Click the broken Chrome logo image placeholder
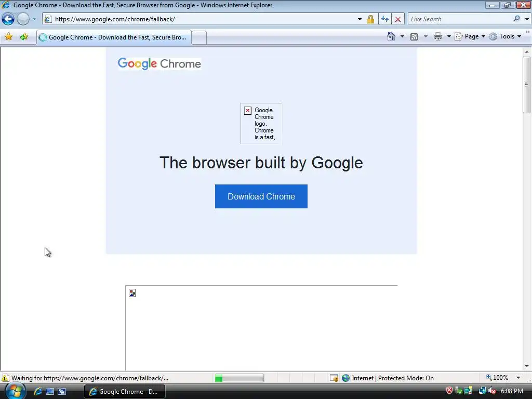Image resolution: width=532 pixels, height=399 pixels. tap(261, 124)
